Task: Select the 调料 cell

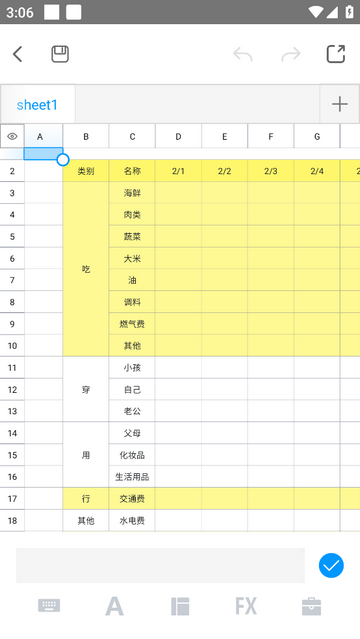Action: (132, 302)
